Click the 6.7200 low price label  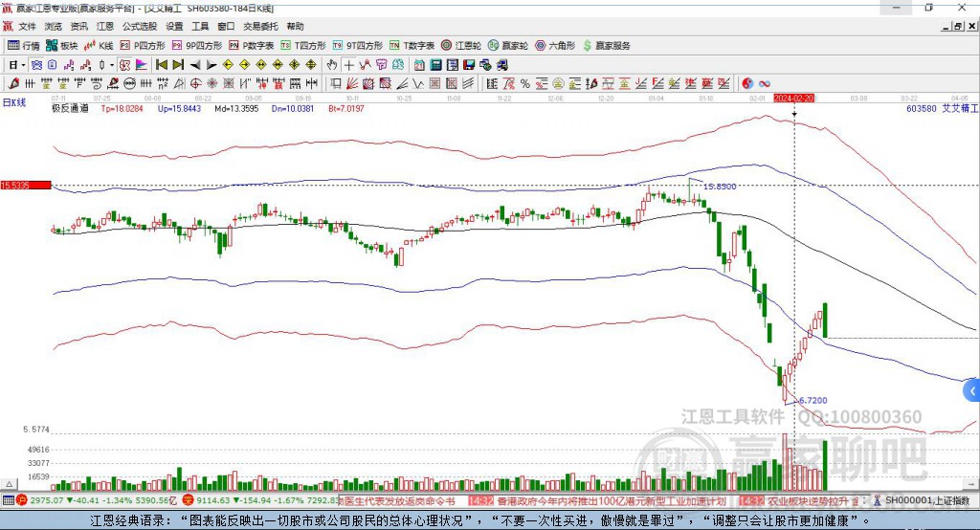813,401
